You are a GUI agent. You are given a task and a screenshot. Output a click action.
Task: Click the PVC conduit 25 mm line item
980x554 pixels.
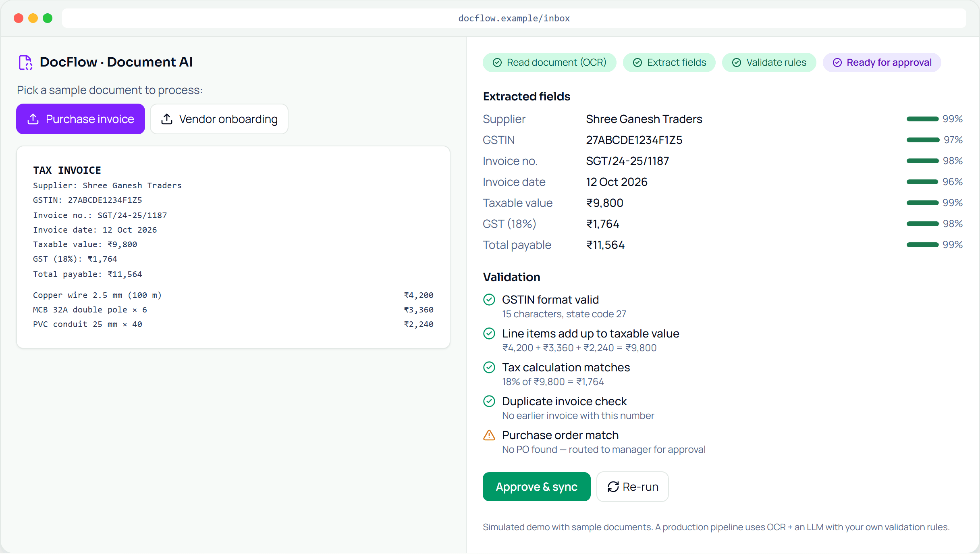point(233,324)
